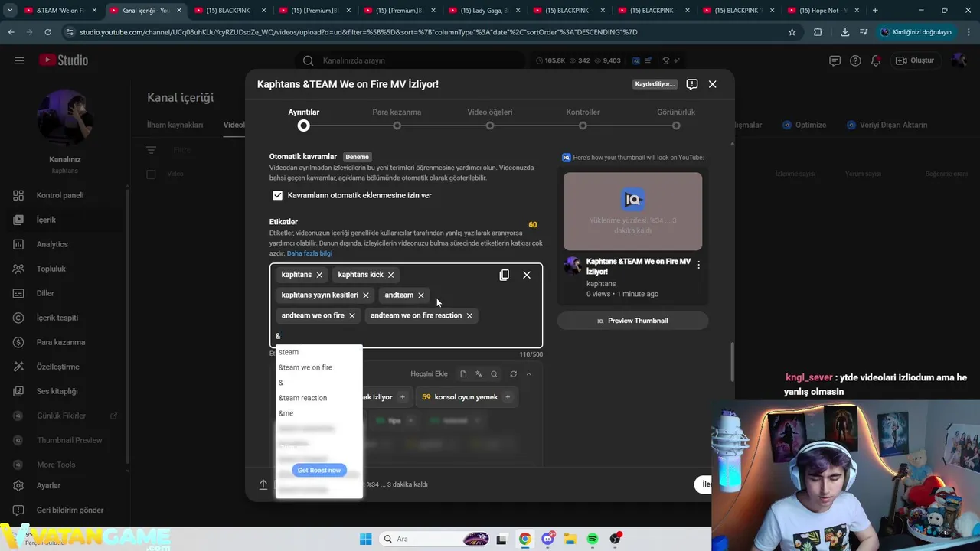Image resolution: width=980 pixels, height=551 pixels.
Task: Copy all tags with the copy icon
Action: click(504, 275)
